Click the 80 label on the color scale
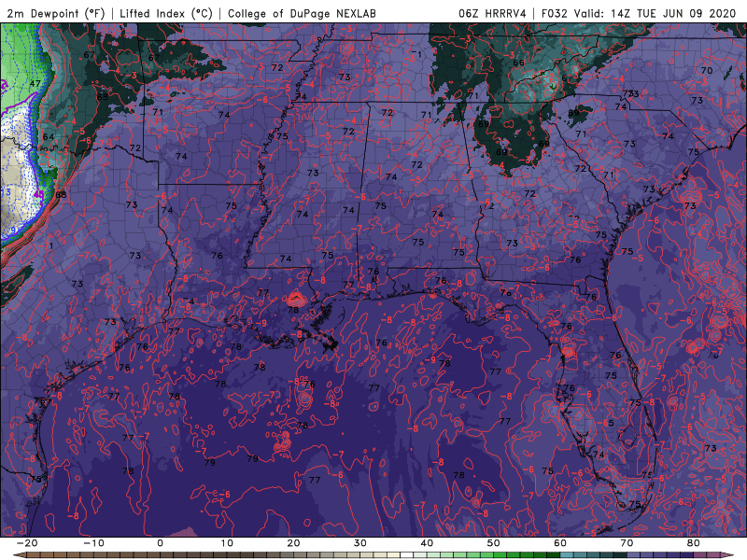This screenshot has height=560, width=747. 694,543
